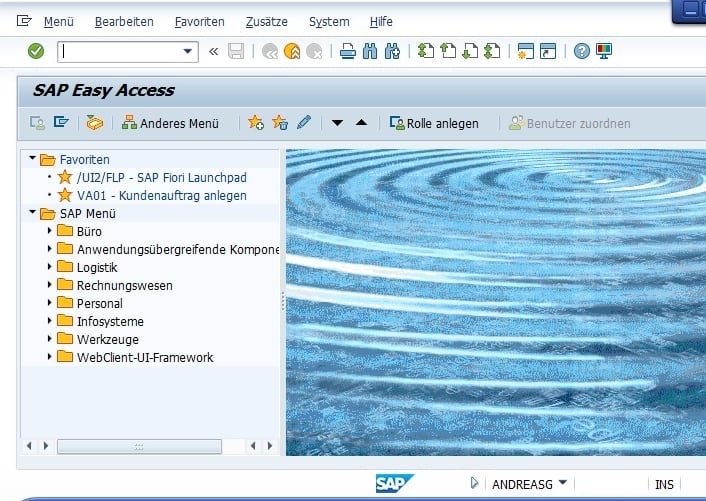Click the Rolle anlegen button
The width and height of the screenshot is (706, 501).
pos(434,123)
